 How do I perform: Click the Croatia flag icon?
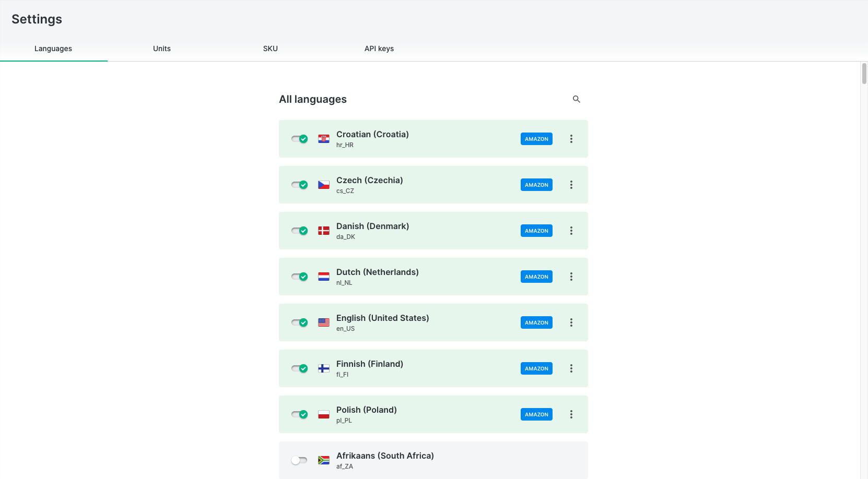(324, 139)
